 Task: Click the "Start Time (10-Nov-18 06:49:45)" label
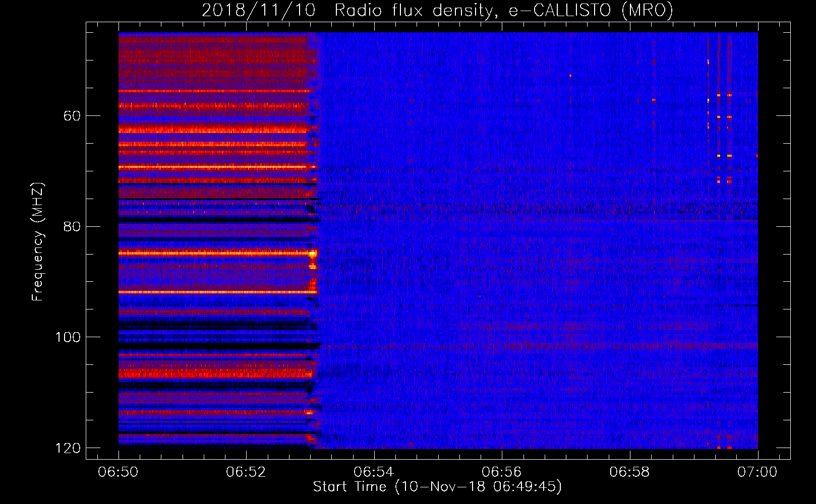[x=437, y=487]
